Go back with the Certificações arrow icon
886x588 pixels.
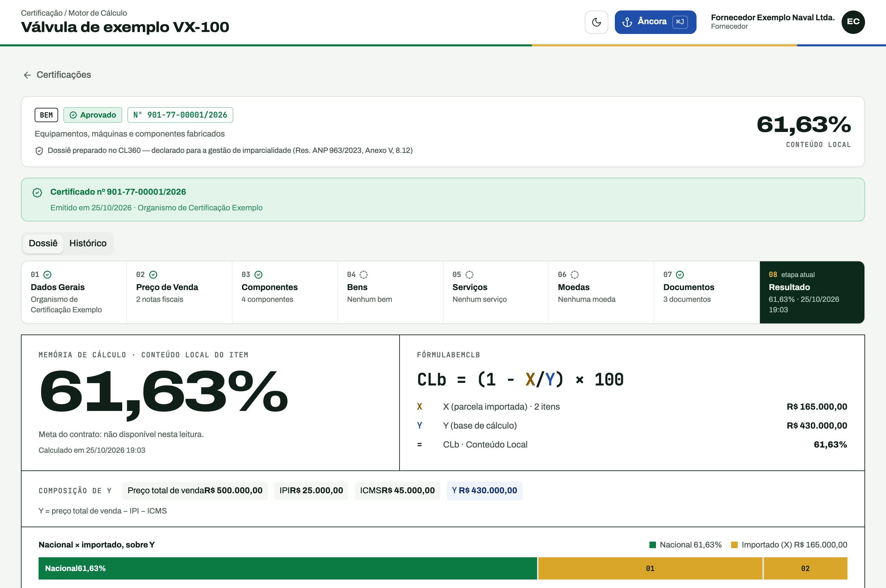click(27, 75)
